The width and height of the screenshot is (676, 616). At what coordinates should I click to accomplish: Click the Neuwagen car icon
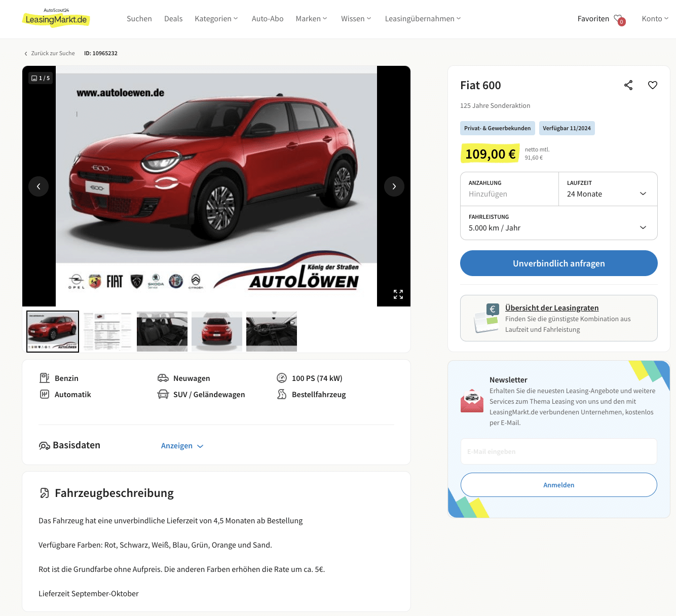click(163, 378)
